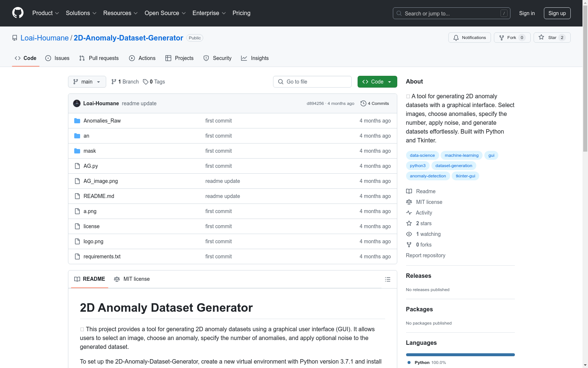Click the book icon next to Readme
This screenshot has width=588, height=368.
409,191
